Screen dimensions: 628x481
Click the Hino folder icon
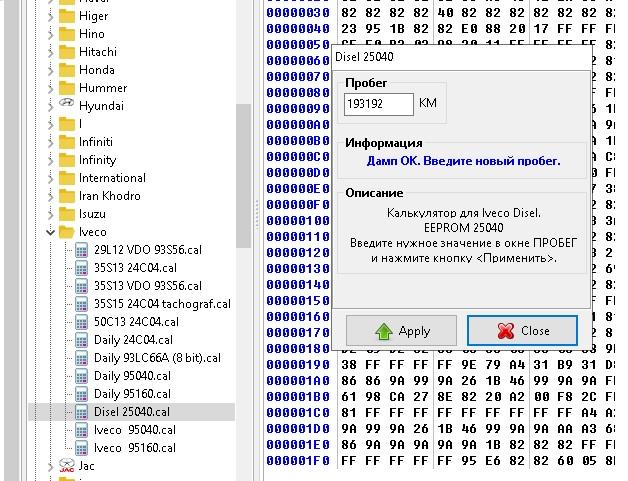point(66,34)
